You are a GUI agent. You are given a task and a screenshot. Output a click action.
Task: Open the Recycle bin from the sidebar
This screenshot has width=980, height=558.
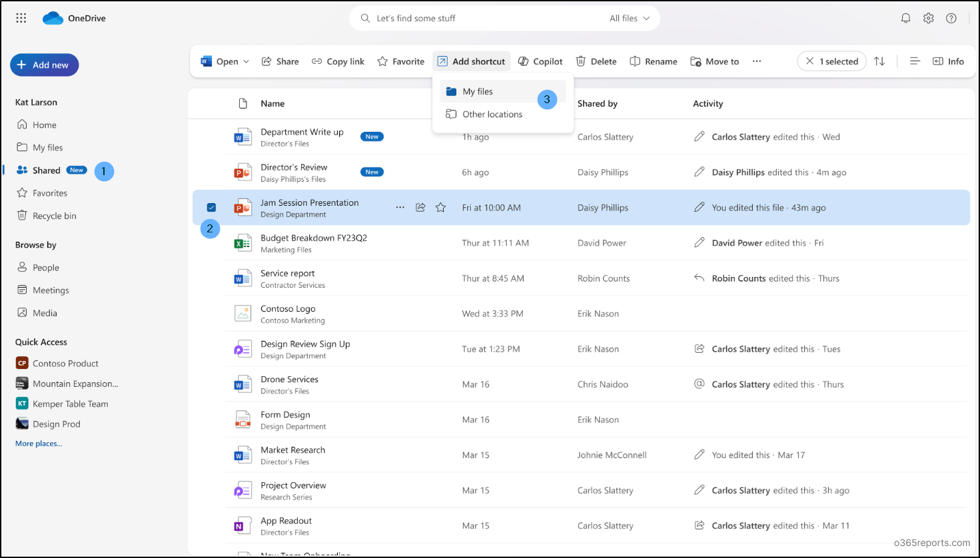click(x=53, y=215)
